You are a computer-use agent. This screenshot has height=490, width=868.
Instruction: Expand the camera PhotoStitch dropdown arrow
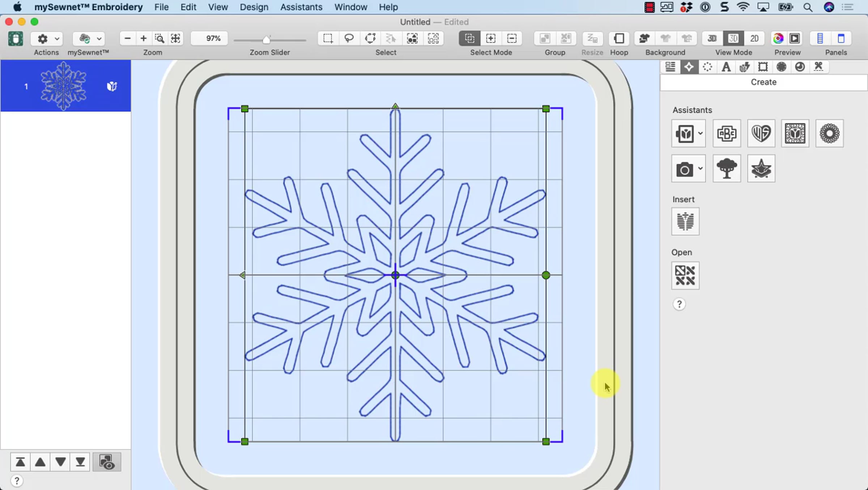coord(701,168)
